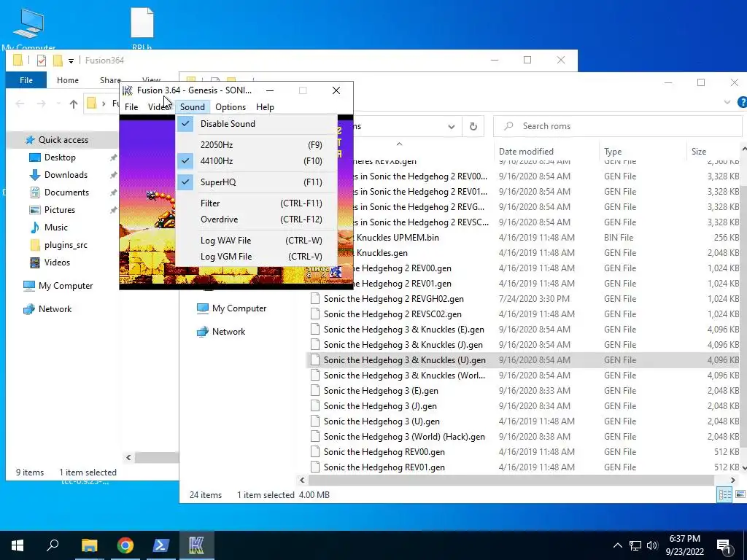This screenshot has height=560, width=747.
Task: Switch to details view layout icon
Action: point(724,494)
